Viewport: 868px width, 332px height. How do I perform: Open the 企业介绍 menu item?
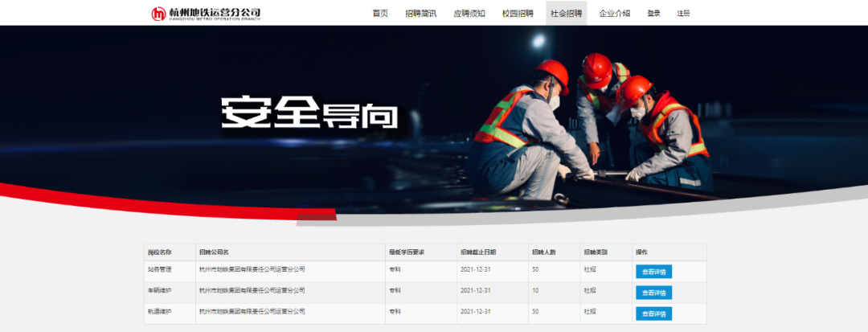pyautogui.click(x=615, y=14)
